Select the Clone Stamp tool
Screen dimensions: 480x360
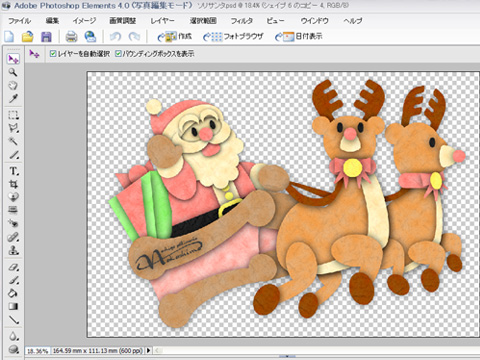pyautogui.click(x=13, y=250)
